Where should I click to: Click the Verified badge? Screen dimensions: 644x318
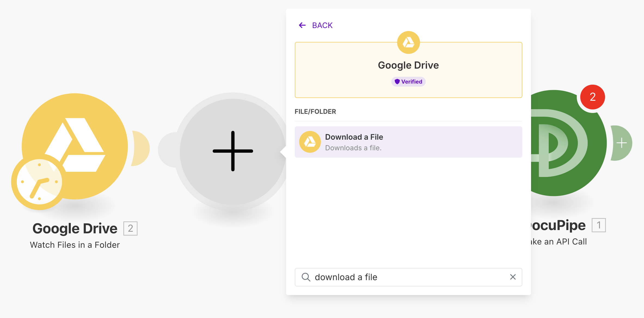pos(408,82)
